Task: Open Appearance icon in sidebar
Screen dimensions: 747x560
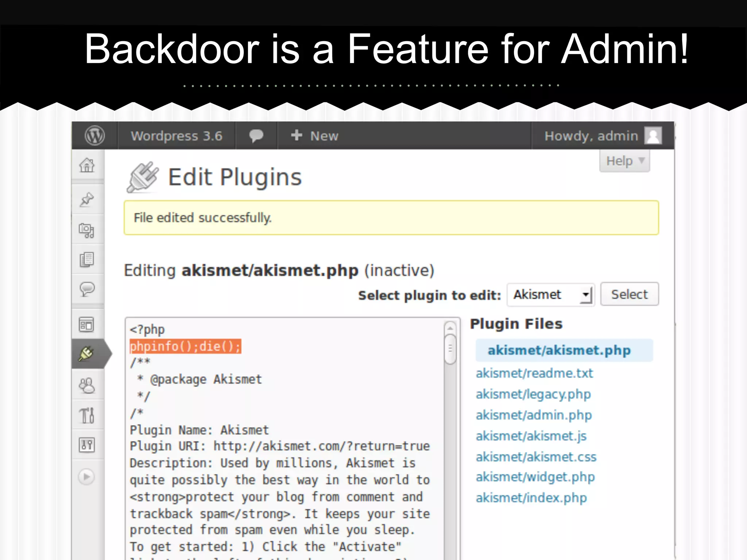Action: 86,324
